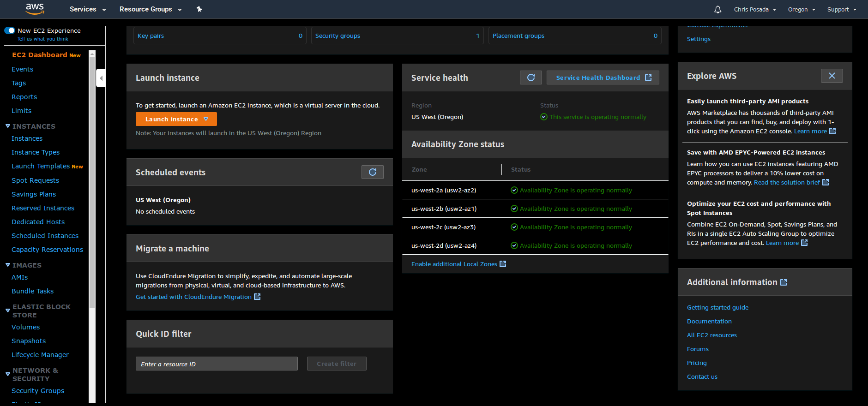This screenshot has height=406, width=868.
Task: Click Tell us what you think link
Action: 43,39
